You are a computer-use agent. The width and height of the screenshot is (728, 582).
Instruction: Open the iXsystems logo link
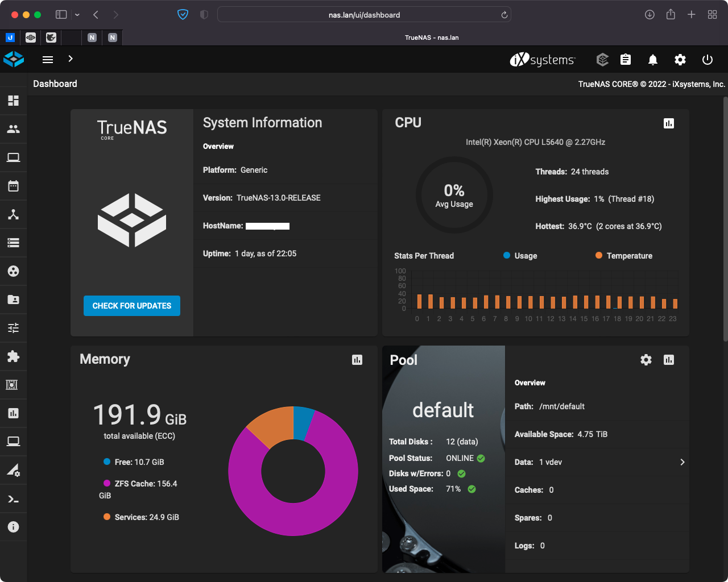coord(543,59)
